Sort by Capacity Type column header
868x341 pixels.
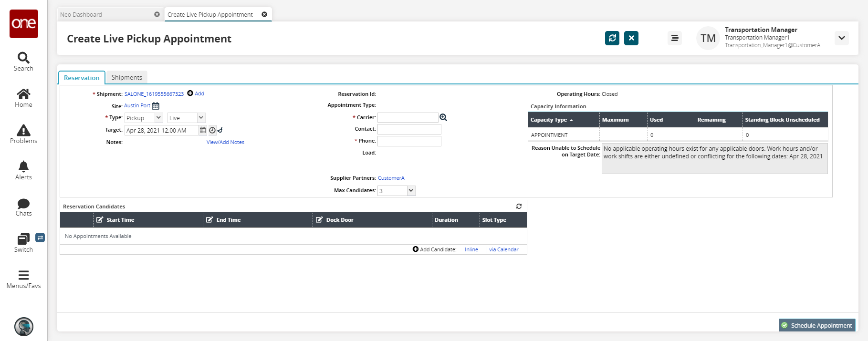tap(549, 120)
